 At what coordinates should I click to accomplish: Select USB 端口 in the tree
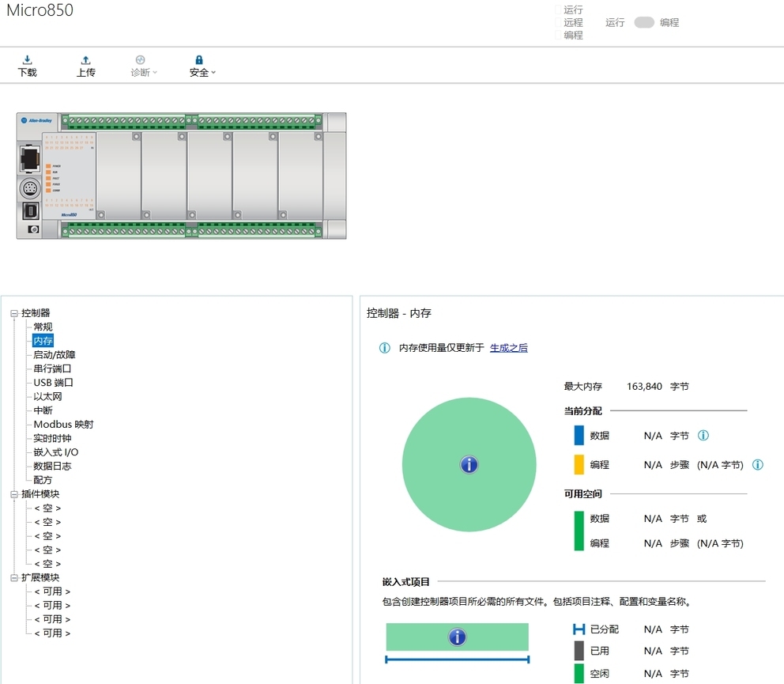point(54,383)
